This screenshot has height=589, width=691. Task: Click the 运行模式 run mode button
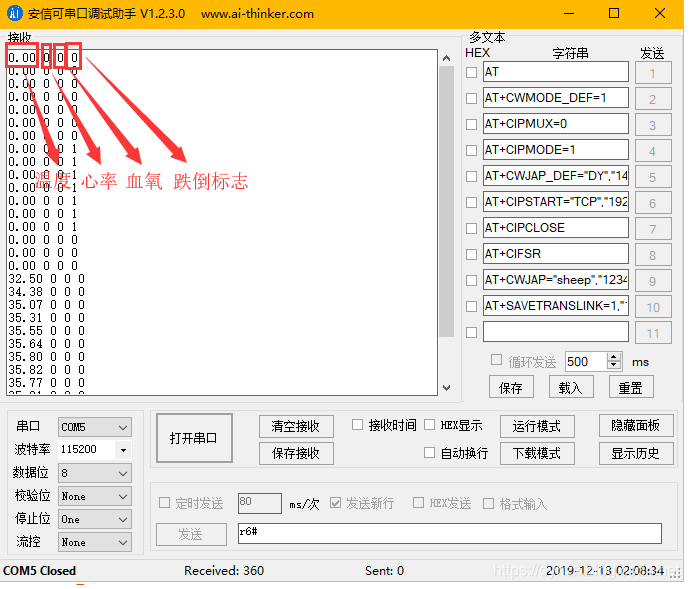(537, 426)
